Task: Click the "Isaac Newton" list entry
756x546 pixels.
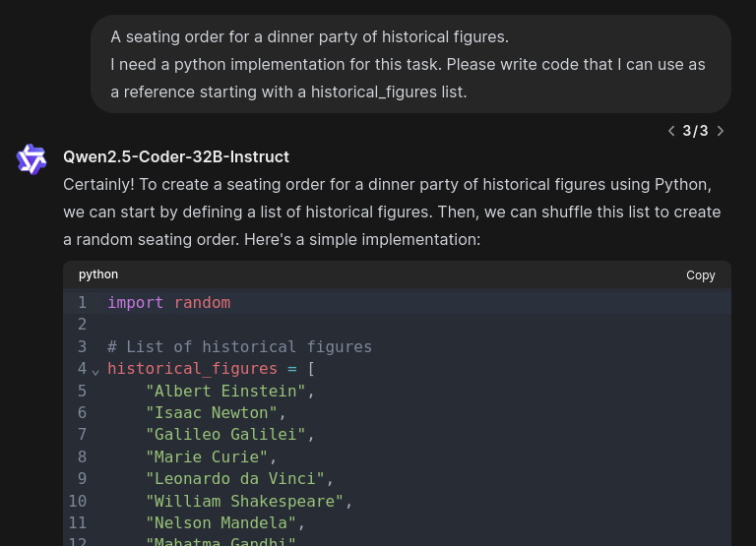Action: tap(212, 412)
